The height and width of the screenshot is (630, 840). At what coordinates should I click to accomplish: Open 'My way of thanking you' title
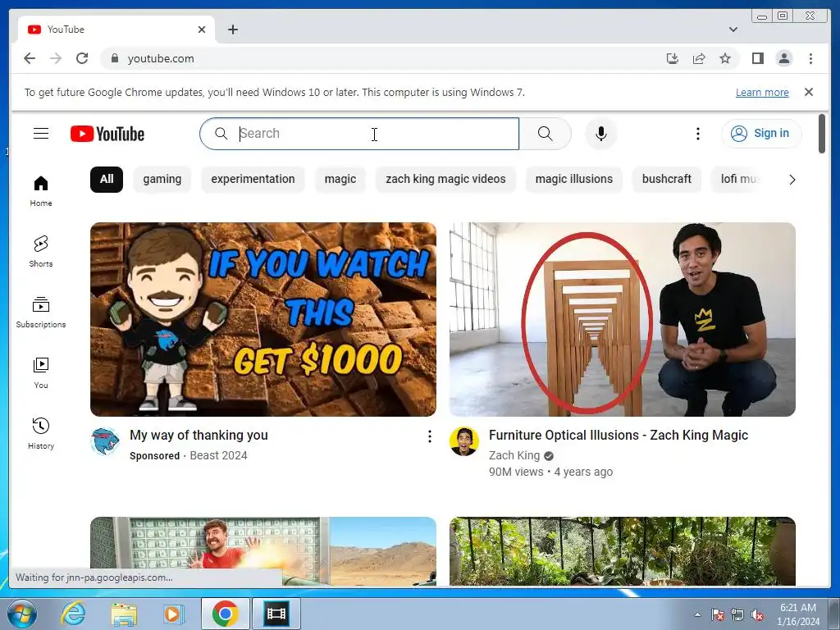[x=199, y=435]
